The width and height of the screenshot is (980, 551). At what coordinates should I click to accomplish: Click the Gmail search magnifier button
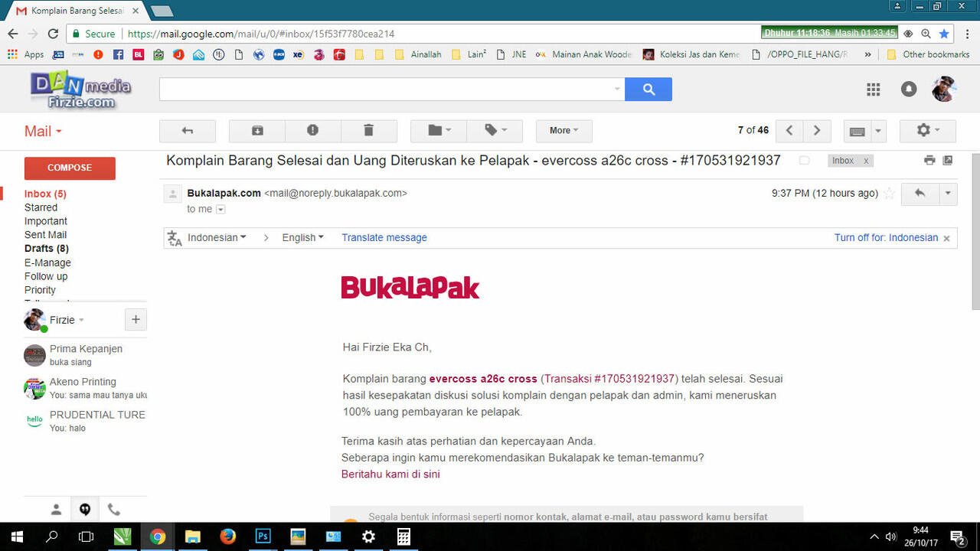648,90
